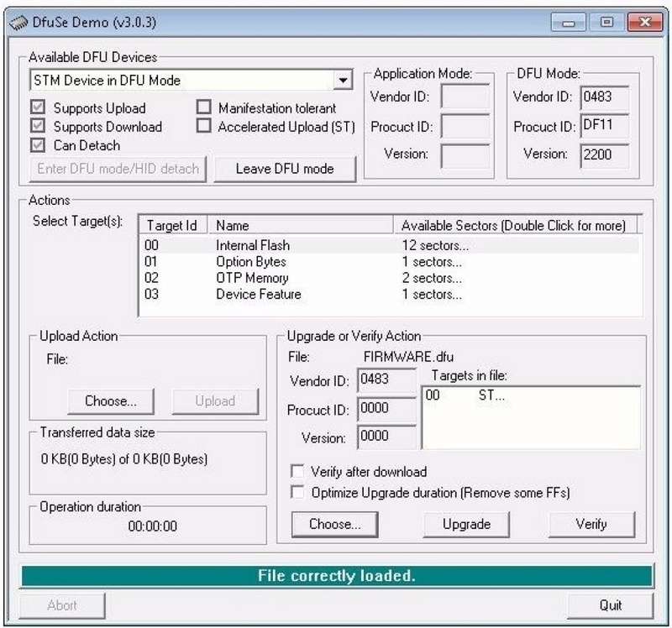Click the Leave DFU mode button

(285, 169)
